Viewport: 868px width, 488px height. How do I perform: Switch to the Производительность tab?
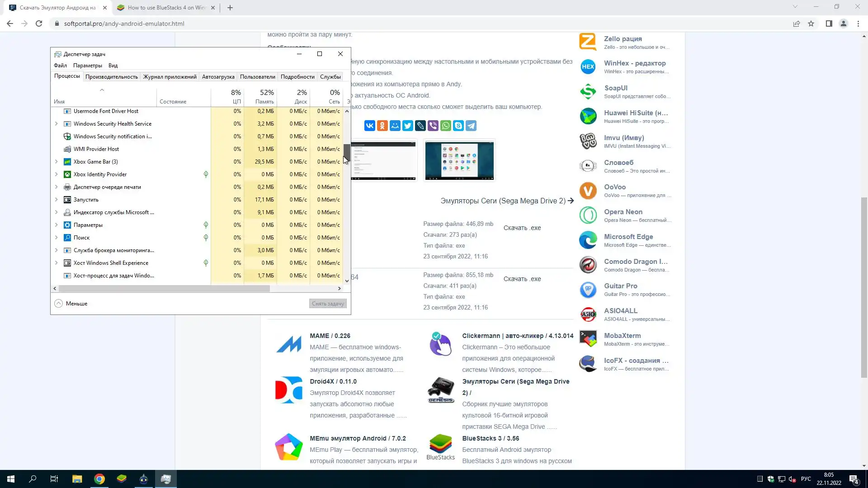click(111, 77)
